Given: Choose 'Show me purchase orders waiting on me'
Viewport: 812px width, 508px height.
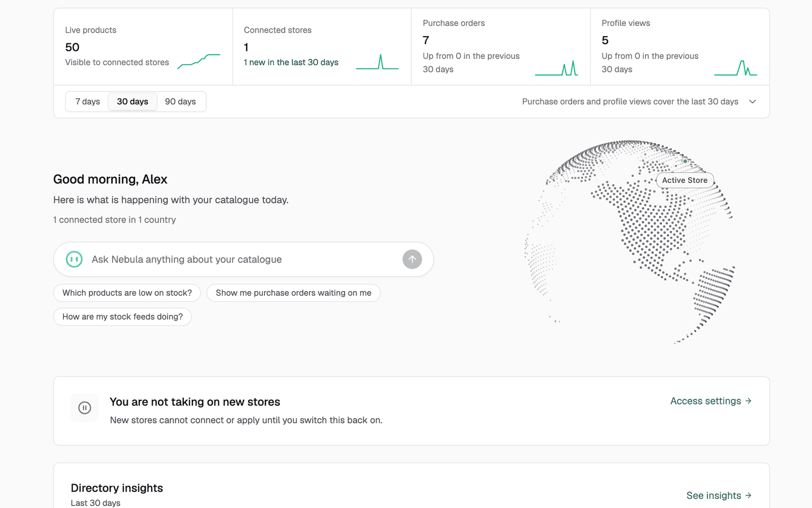Looking at the screenshot, I should 293,293.
